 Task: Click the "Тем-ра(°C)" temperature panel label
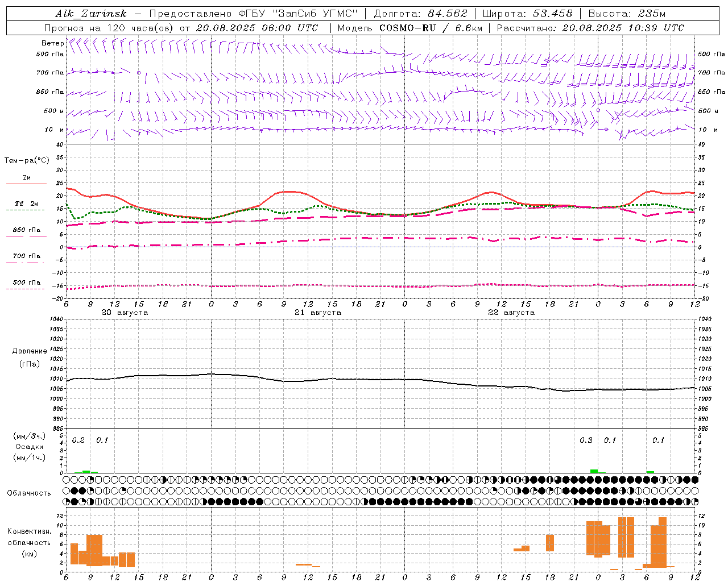click(27, 161)
